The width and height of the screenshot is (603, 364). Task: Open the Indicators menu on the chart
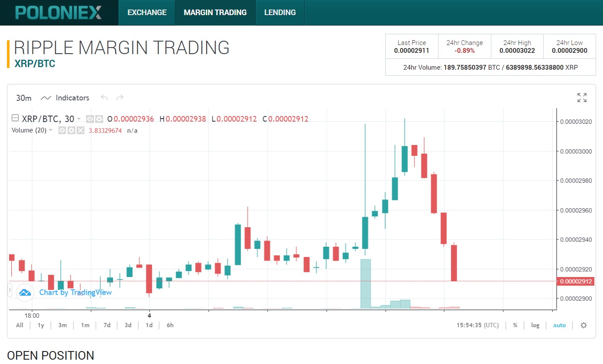tap(65, 98)
